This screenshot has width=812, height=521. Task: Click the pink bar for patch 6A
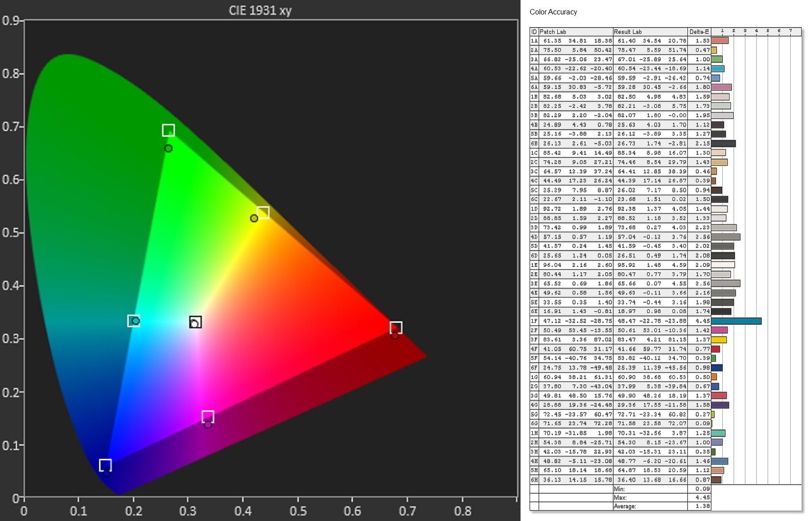[721, 87]
